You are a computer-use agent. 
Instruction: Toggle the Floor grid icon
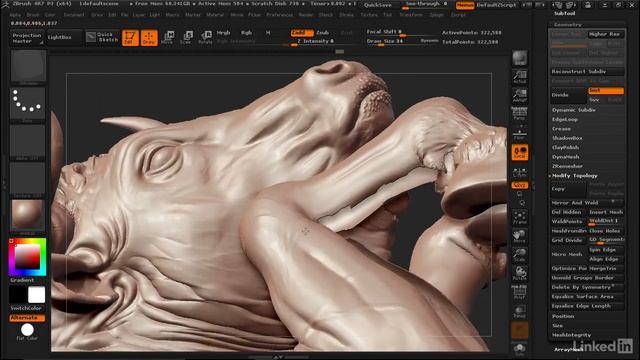pyautogui.click(x=520, y=132)
